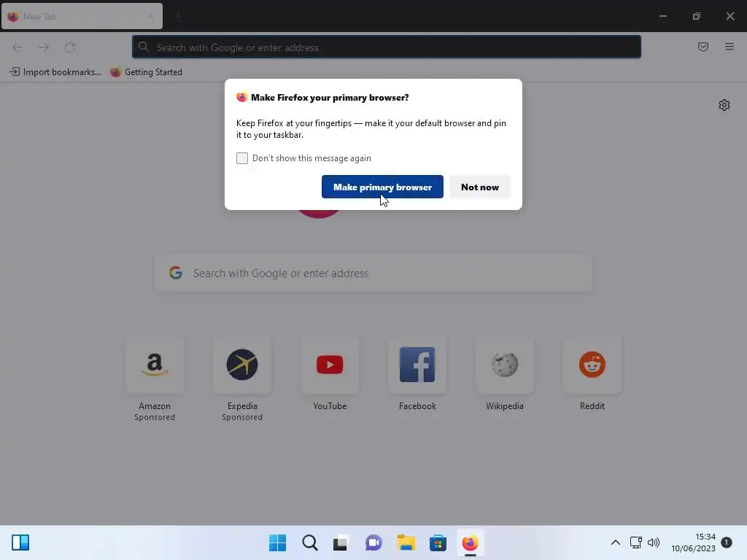Open the volume tray icon
Image resolution: width=747 pixels, height=560 pixels.
[x=654, y=542]
